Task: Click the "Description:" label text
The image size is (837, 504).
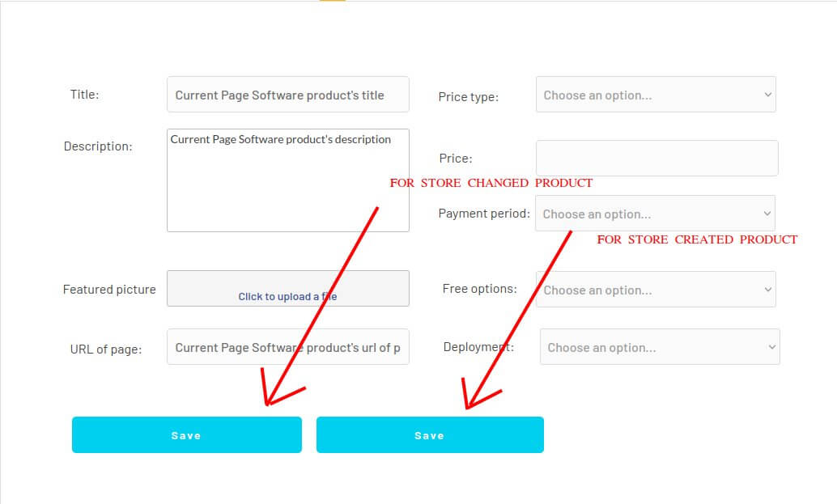Action: (98, 146)
